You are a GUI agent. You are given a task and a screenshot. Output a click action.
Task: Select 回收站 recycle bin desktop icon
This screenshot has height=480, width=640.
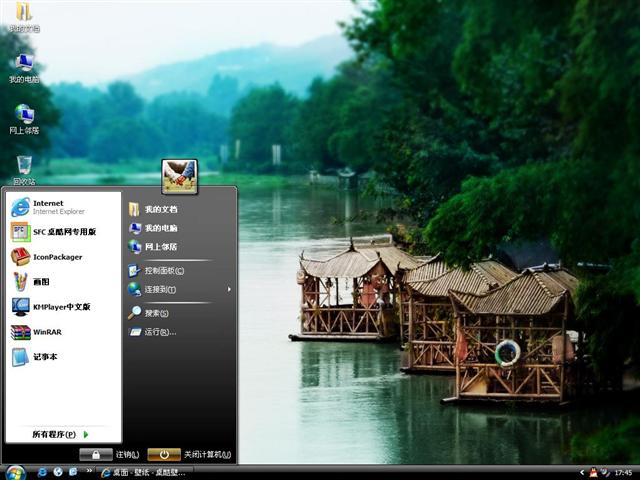(24, 170)
